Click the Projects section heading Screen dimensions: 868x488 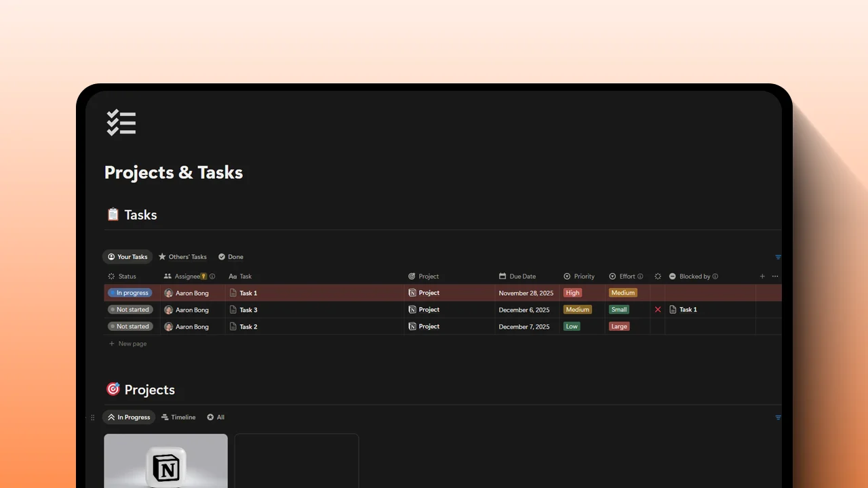[x=150, y=390]
